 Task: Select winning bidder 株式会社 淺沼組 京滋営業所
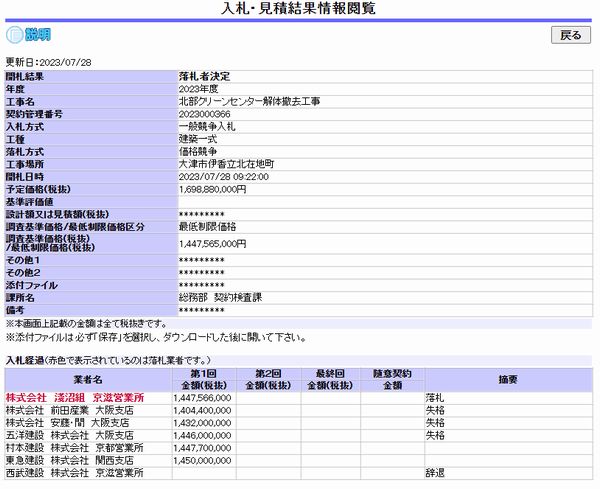pos(75,398)
